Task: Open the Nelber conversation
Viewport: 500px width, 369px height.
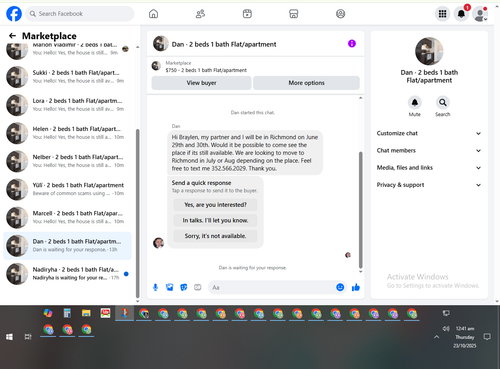Action: [x=67, y=161]
